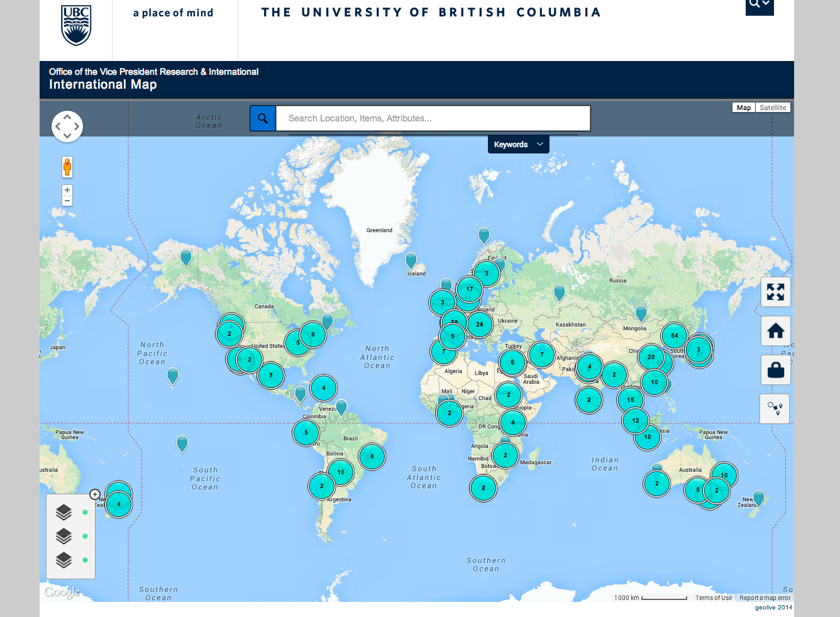
Task: Click the 'a place of mind' tagline link
Action: coord(173,13)
